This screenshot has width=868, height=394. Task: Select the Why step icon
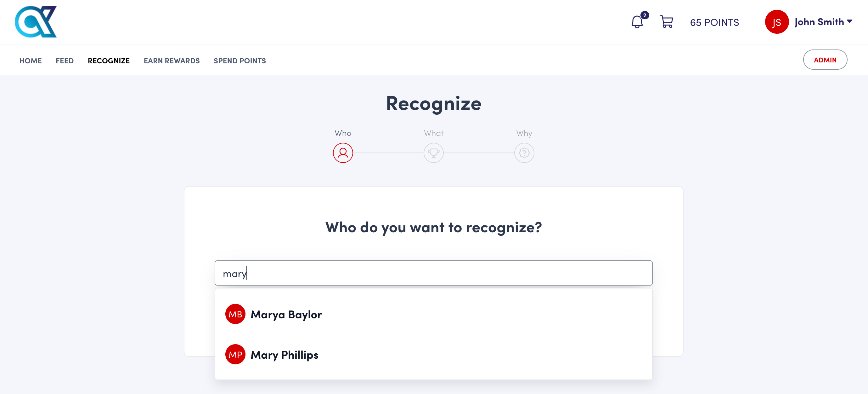click(x=524, y=153)
